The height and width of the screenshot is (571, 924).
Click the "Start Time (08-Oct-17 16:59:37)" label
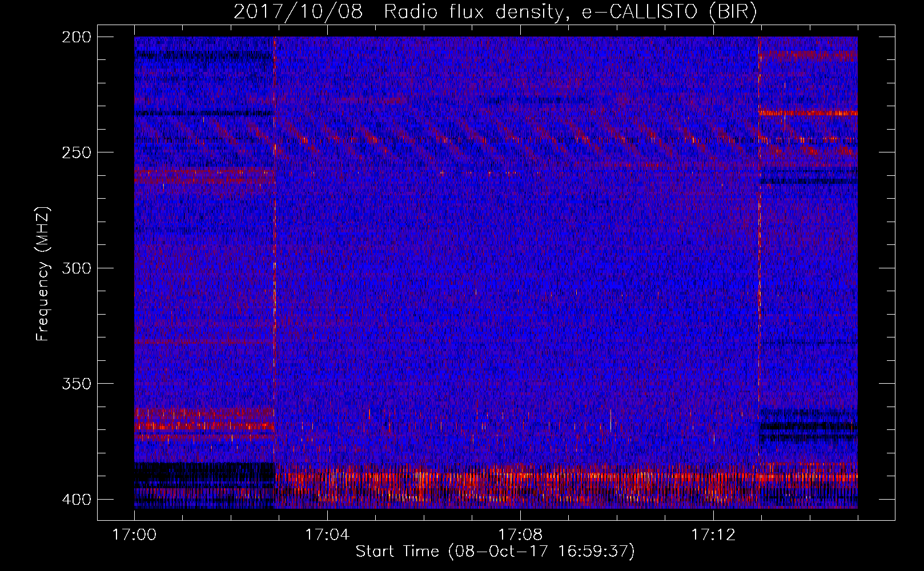[495, 551]
